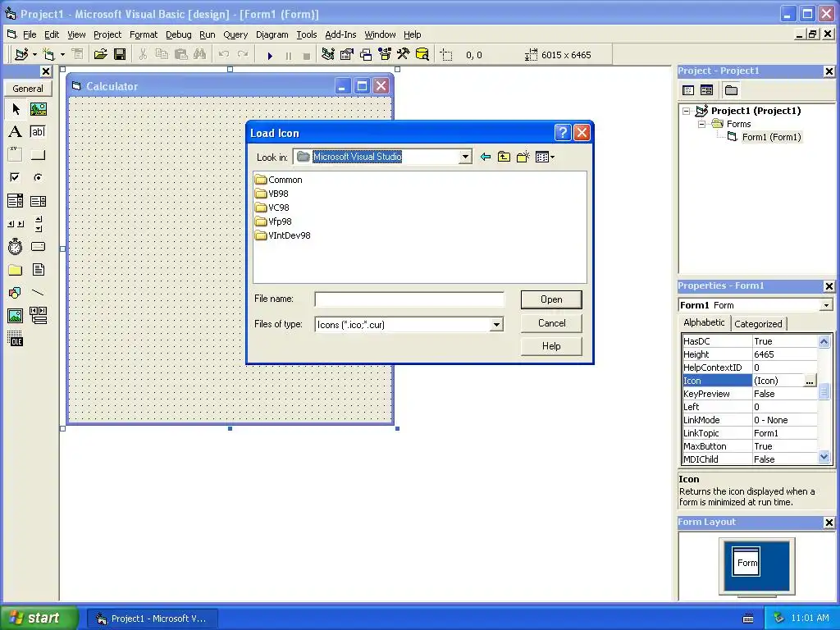Image resolution: width=840 pixels, height=630 pixels.
Task: Create new folder in Load Icon dialog
Action: (x=523, y=157)
